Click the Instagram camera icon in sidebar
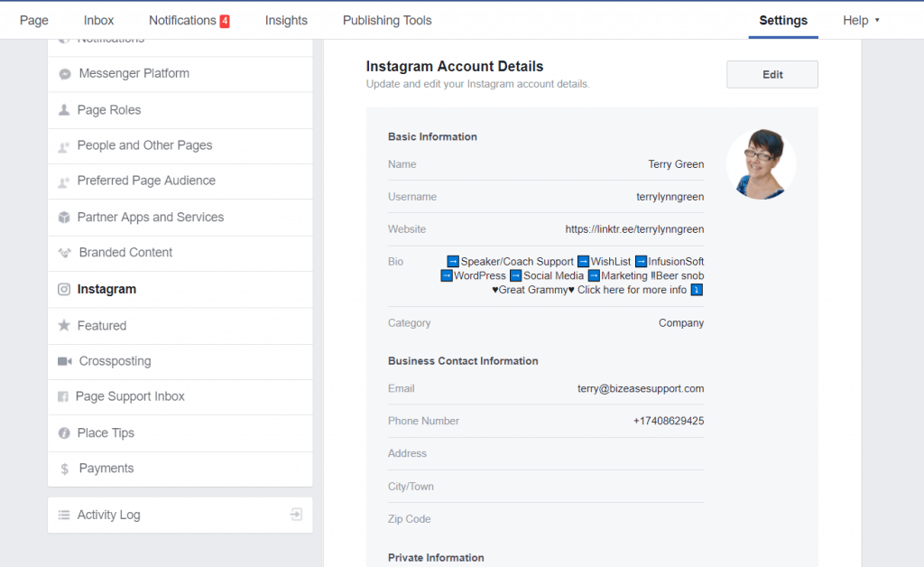This screenshot has width=924, height=567. coord(64,290)
